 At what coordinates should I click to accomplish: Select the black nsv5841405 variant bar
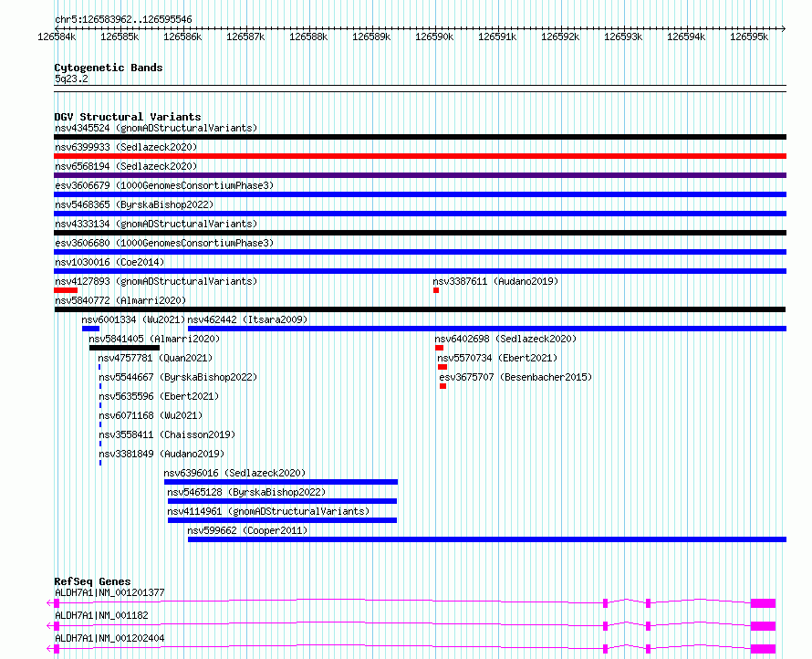[124, 348]
